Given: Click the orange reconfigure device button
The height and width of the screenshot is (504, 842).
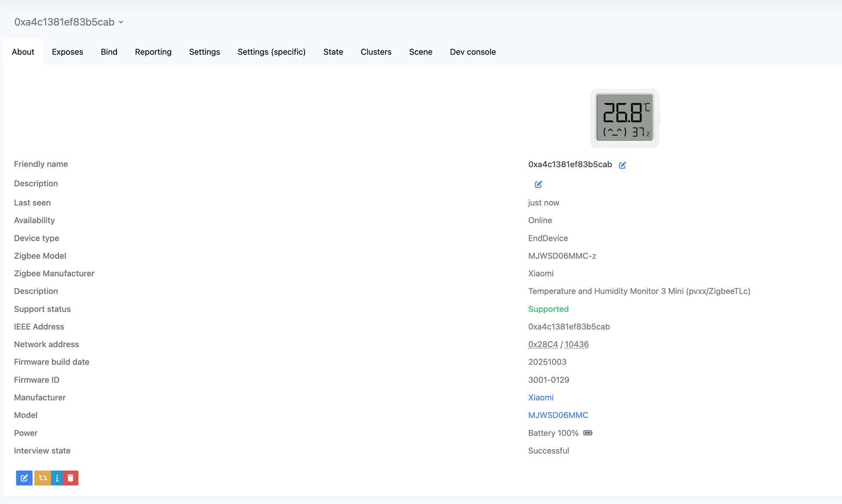Looking at the screenshot, I should (x=42, y=478).
